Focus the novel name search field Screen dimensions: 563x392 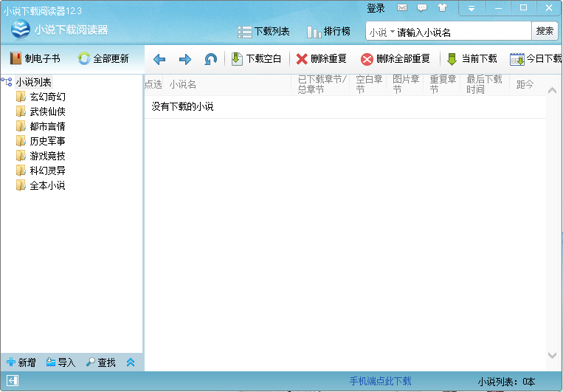pos(463,32)
